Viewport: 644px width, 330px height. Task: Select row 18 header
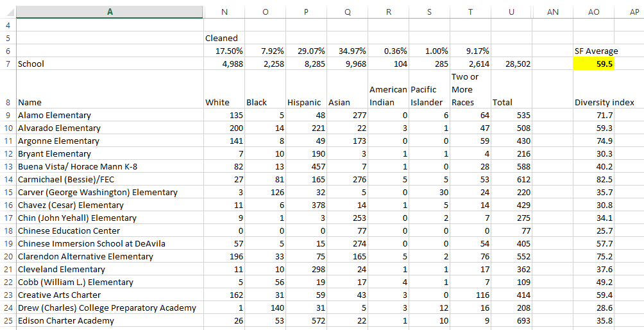click(8, 230)
